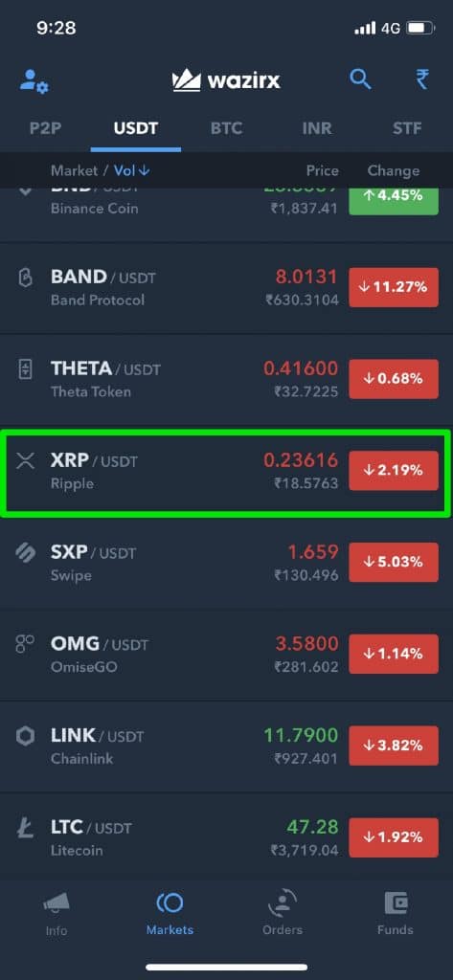Image resolution: width=453 pixels, height=980 pixels.
Task: Open the OMG / USDT market row
Action: [226, 655]
